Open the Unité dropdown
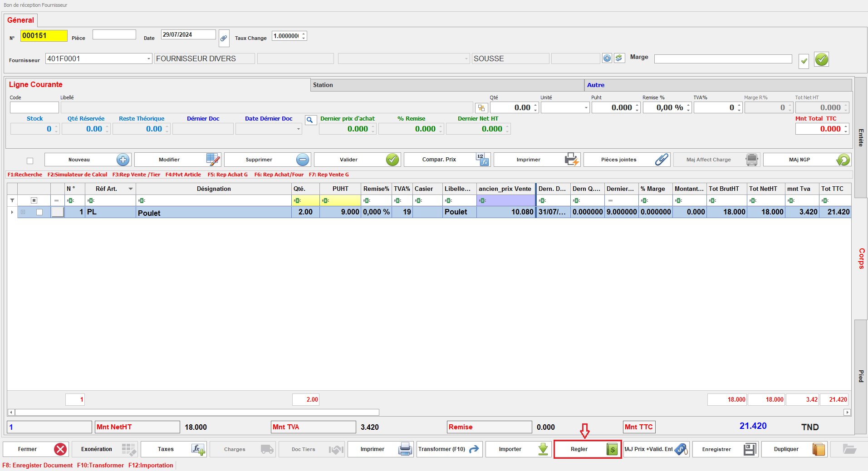868x471 pixels. tap(586, 108)
